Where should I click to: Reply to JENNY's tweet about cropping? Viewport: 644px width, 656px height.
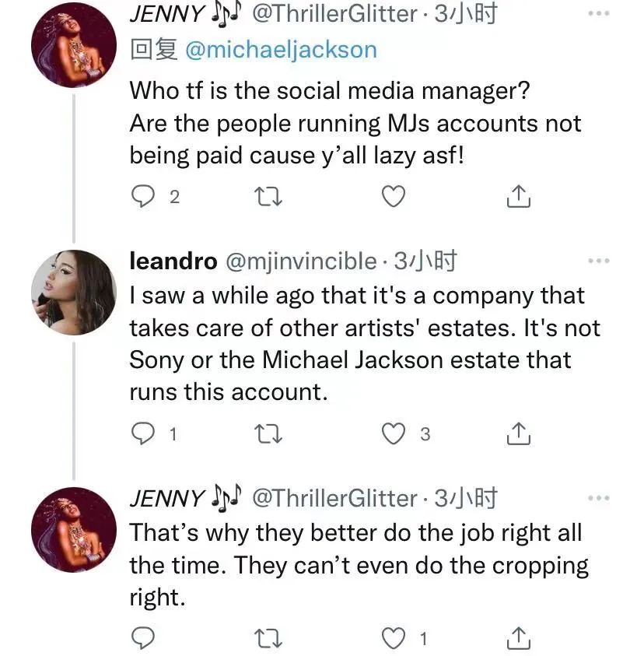click(x=142, y=639)
